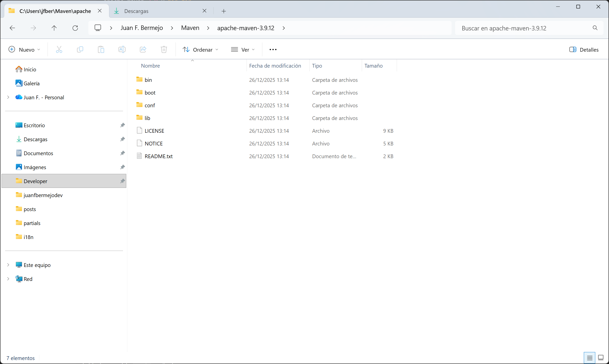Click the Cut scissors icon in toolbar
609x364 pixels.
[x=59, y=49]
